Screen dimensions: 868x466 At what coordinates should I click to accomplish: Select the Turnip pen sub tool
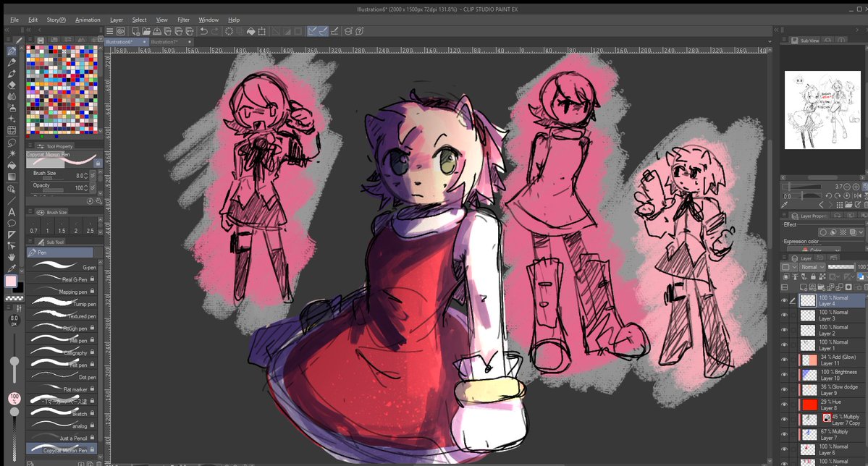(62, 303)
